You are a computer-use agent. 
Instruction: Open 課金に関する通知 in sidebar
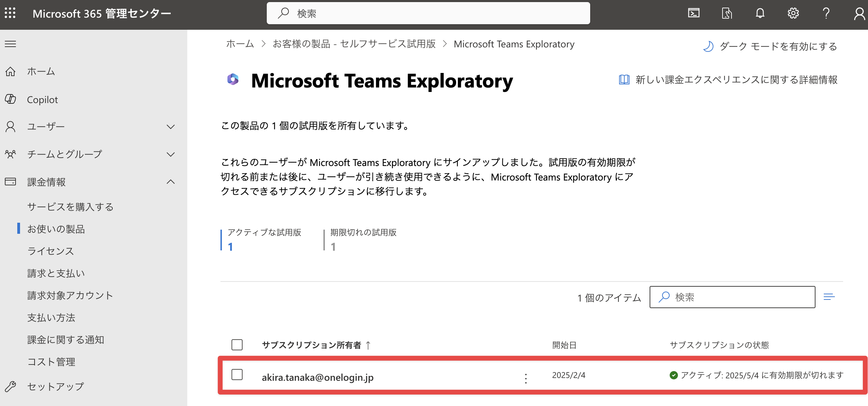click(x=66, y=340)
